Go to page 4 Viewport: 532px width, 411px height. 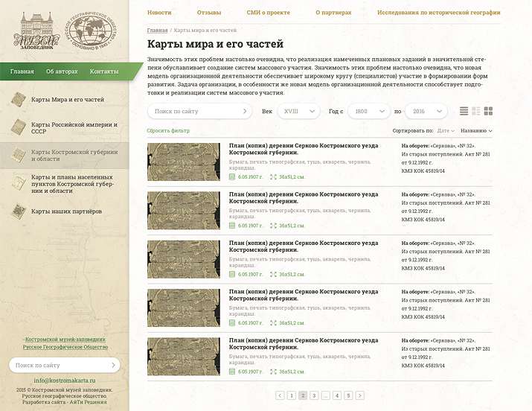[x=337, y=395]
